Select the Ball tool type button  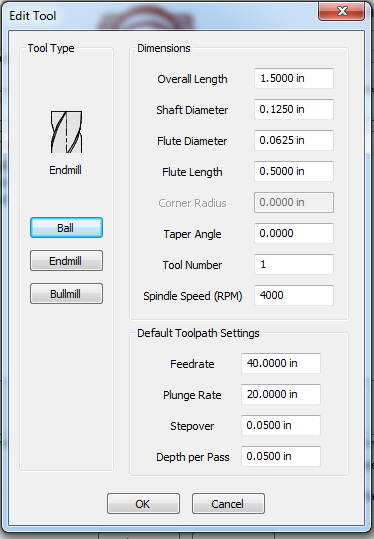(66, 228)
